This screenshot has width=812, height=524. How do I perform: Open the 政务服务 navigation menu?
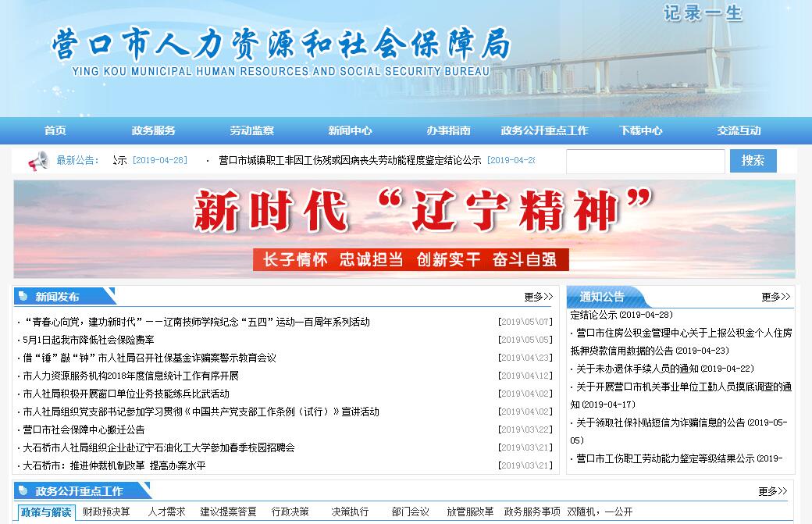pos(153,130)
